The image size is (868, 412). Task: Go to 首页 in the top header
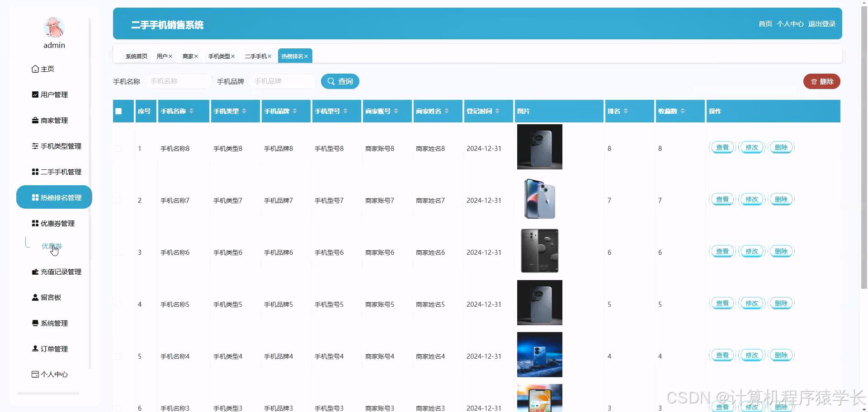point(765,24)
